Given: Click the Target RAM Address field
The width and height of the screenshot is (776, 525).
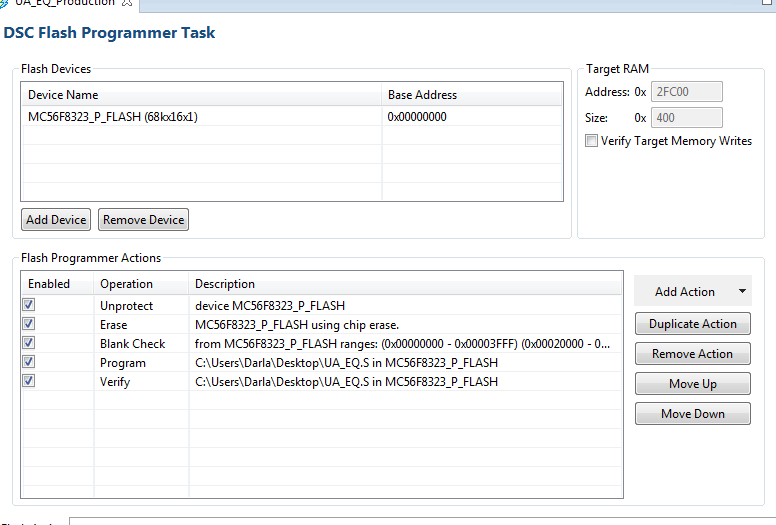Looking at the screenshot, I should (x=686, y=92).
